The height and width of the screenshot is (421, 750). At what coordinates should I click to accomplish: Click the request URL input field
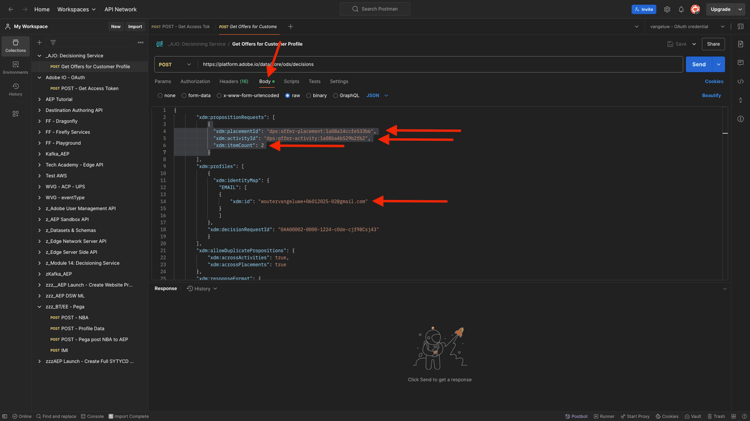coord(440,65)
